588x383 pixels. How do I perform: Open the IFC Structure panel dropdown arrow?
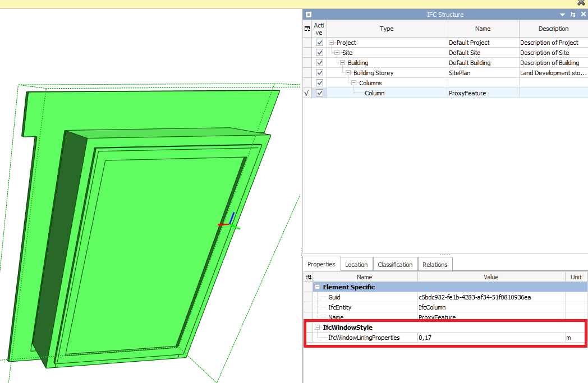pyautogui.click(x=562, y=15)
